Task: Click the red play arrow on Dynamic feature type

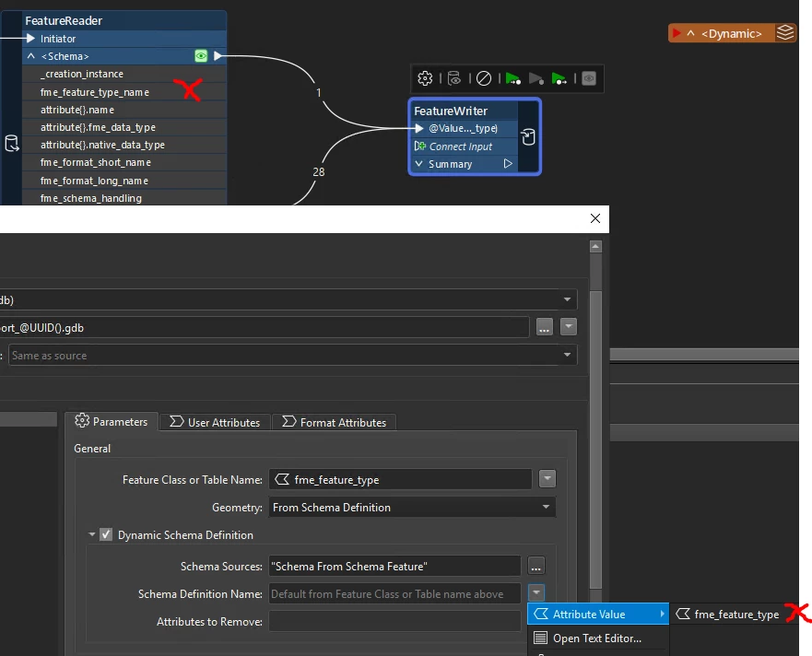Action: coord(677,33)
